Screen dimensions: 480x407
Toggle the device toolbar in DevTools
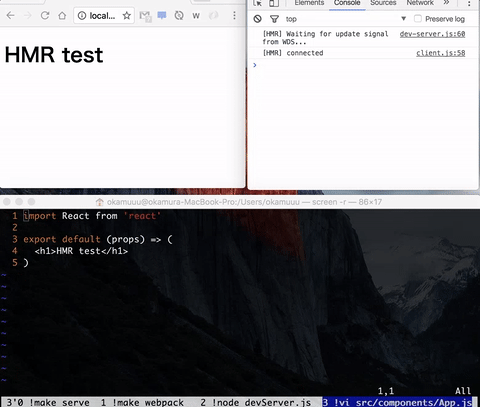click(274, 3)
